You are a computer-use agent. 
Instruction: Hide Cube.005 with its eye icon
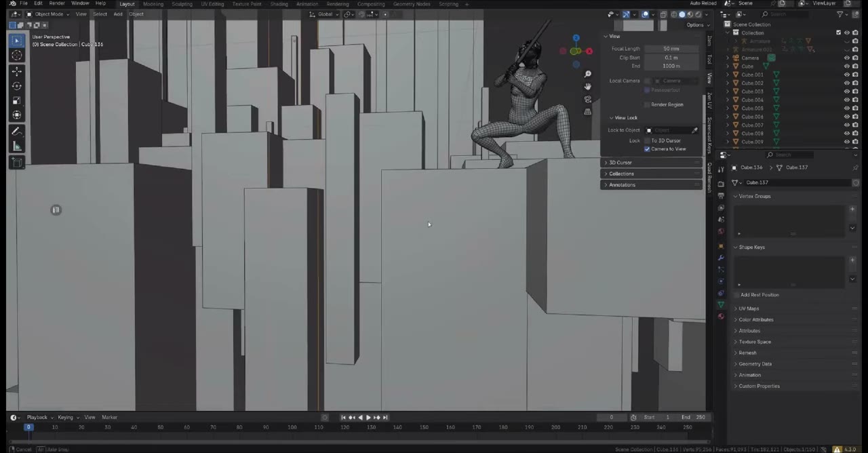tap(846, 109)
